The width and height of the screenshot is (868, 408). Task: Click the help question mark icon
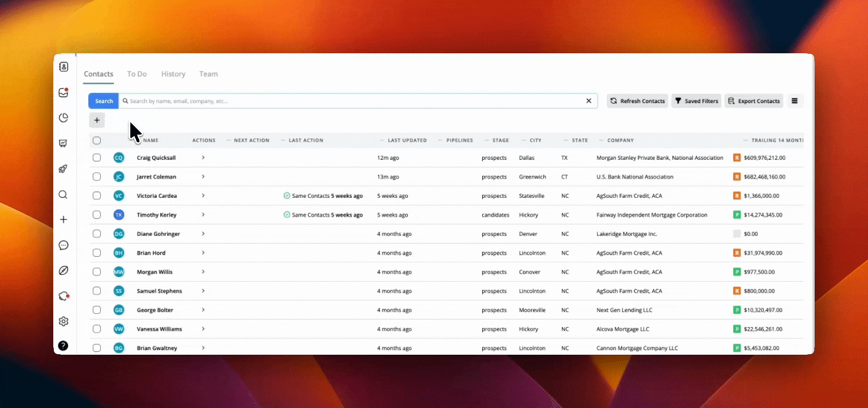click(63, 346)
